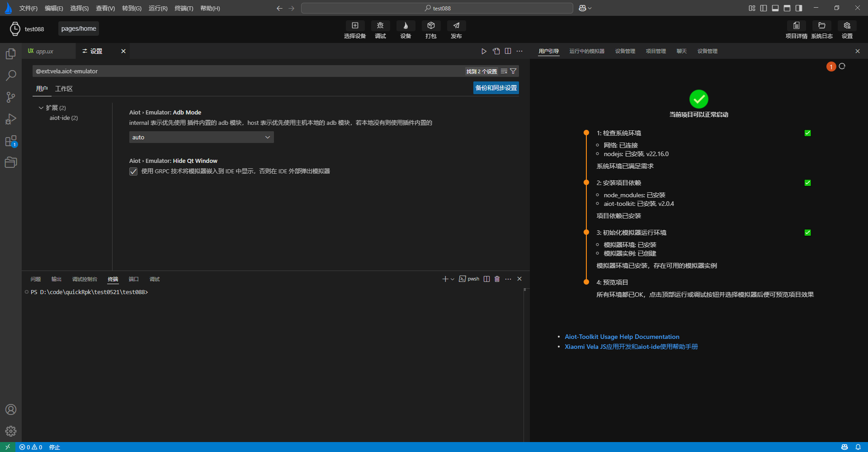
Task: Click the refresh icon in user guide panel
Action: [842, 67]
